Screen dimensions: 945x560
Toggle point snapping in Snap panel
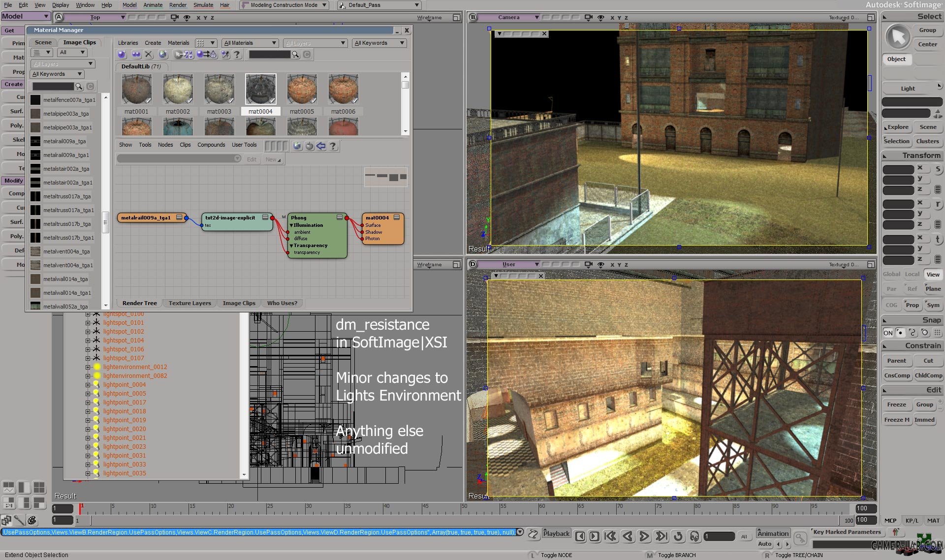[900, 333]
